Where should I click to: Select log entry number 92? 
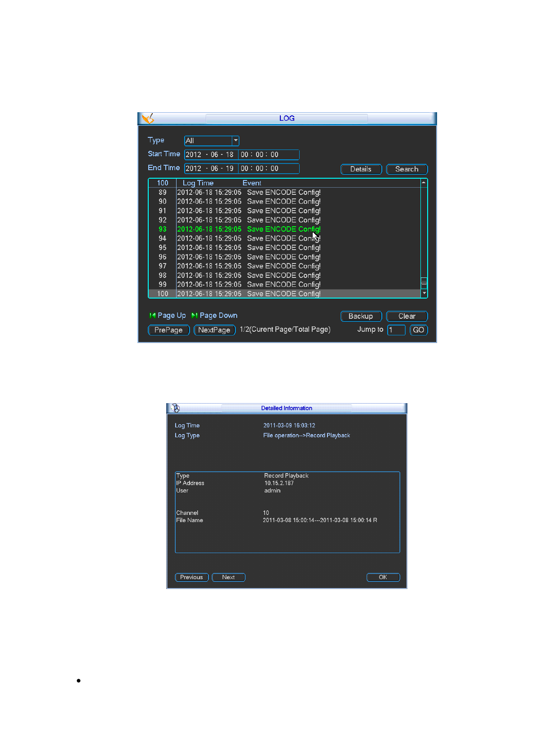tap(284, 220)
